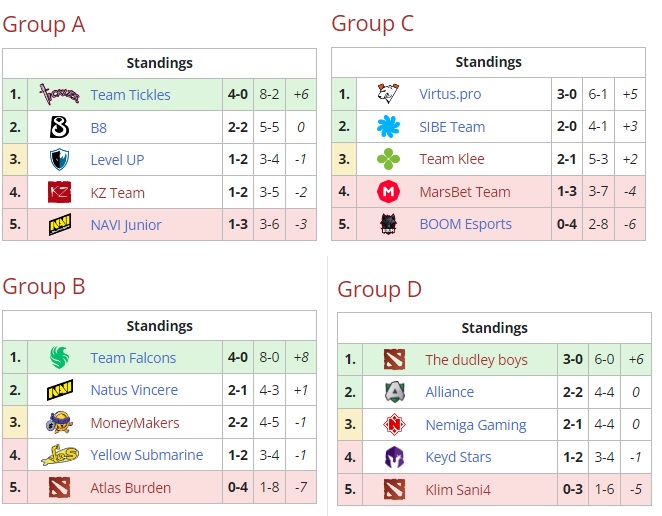
Task: Click the Team Tickles logo icon
Action: click(x=59, y=94)
